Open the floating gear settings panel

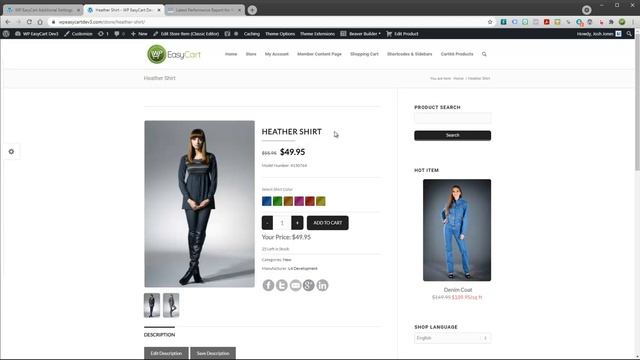pyautogui.click(x=11, y=151)
